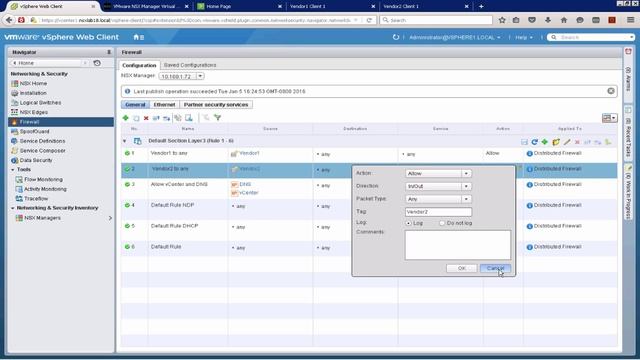Click green add rule icon in section row

point(544,142)
